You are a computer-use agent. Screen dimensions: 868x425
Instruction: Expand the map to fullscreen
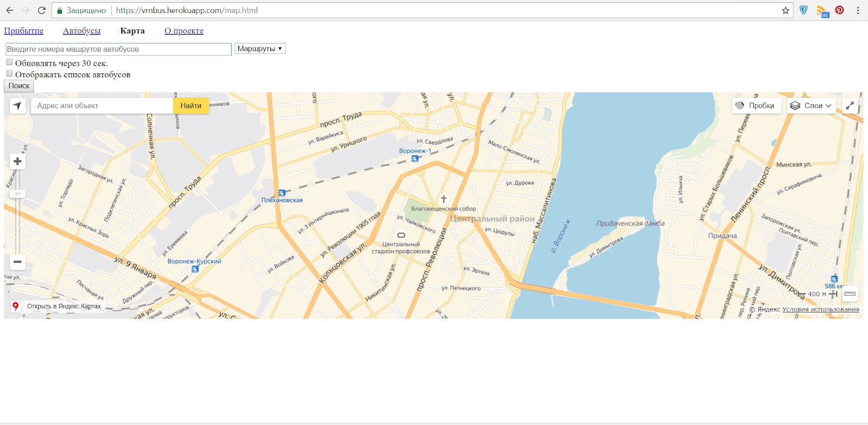point(850,105)
